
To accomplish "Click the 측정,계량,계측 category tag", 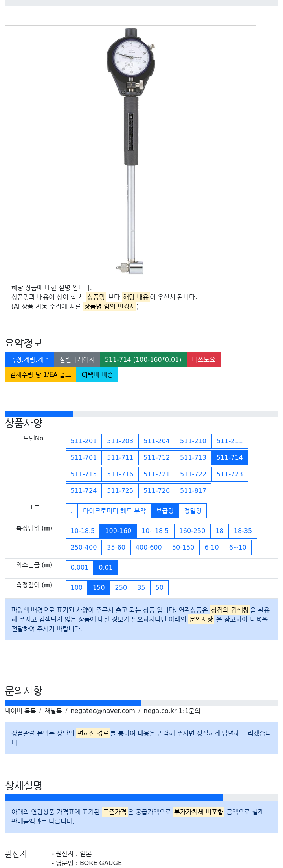I will click(29, 359).
